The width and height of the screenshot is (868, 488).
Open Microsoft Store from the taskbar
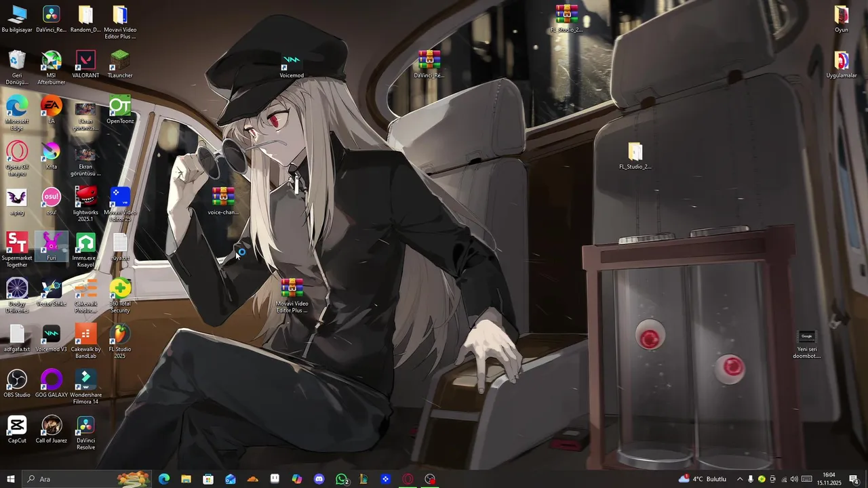click(x=208, y=479)
